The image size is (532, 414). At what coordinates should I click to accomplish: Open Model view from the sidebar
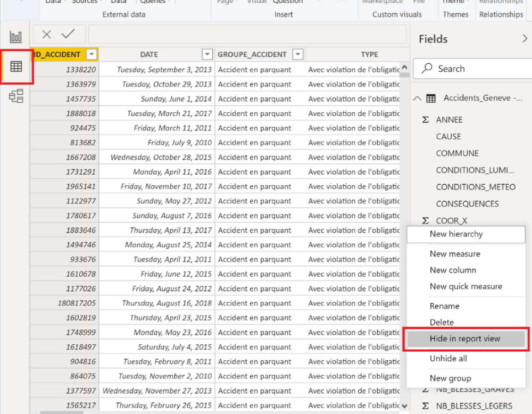pyautogui.click(x=16, y=96)
